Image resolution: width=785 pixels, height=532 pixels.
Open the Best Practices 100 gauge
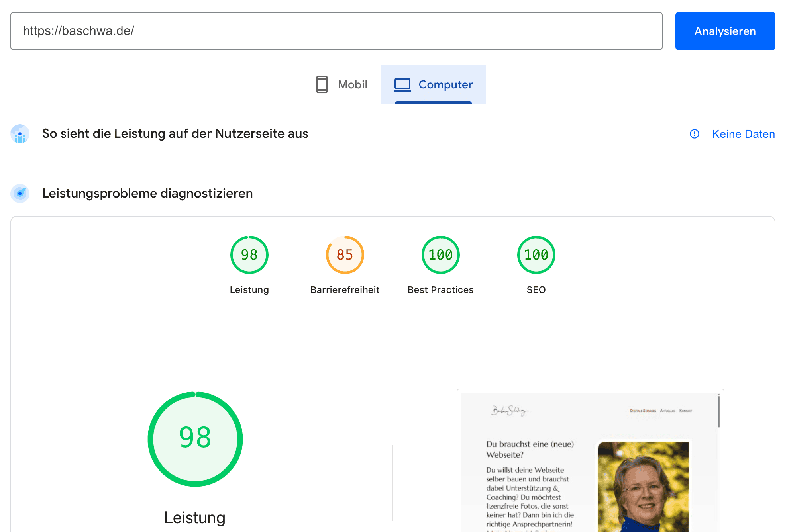tap(440, 255)
